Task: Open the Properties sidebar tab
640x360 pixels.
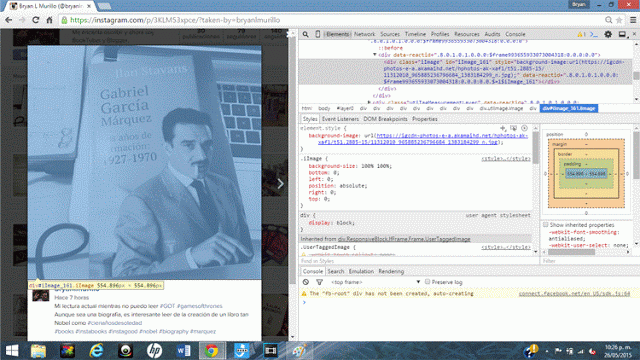Action: pyautogui.click(x=424, y=119)
